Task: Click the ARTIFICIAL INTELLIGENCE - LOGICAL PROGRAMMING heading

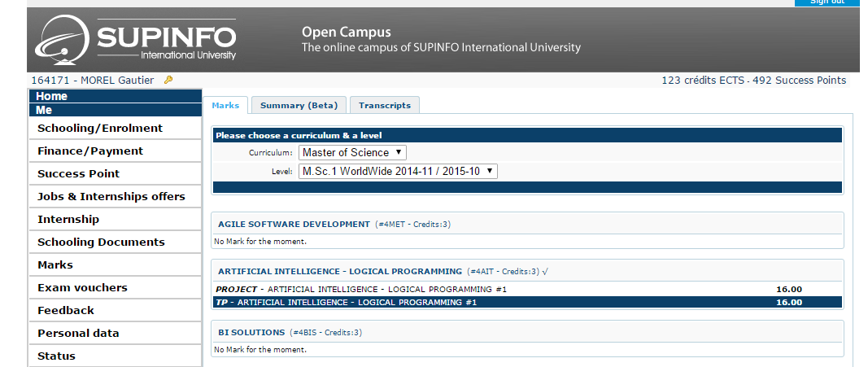Action: pyautogui.click(x=340, y=271)
